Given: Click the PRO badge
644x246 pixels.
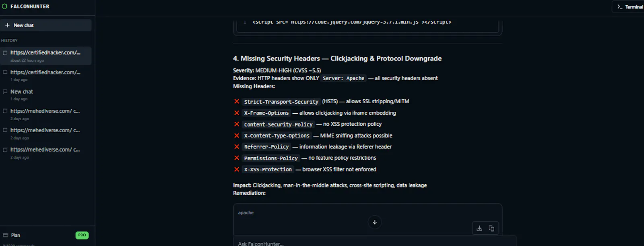Looking at the screenshot, I should tap(82, 235).
